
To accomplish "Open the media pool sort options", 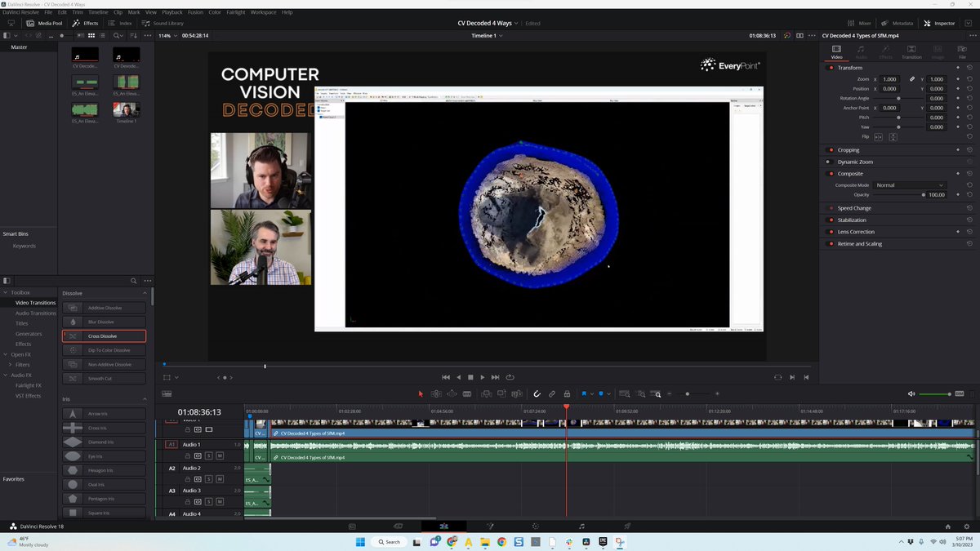I will (133, 36).
